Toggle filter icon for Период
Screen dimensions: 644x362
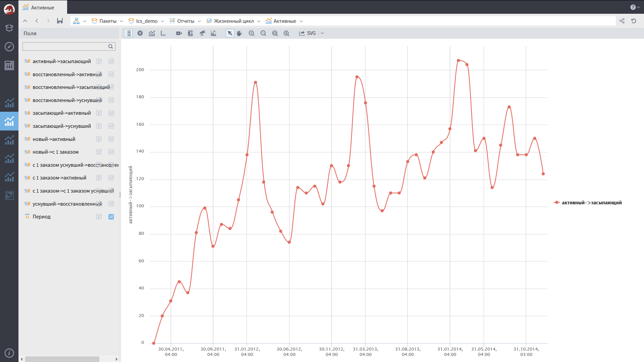pos(99,217)
